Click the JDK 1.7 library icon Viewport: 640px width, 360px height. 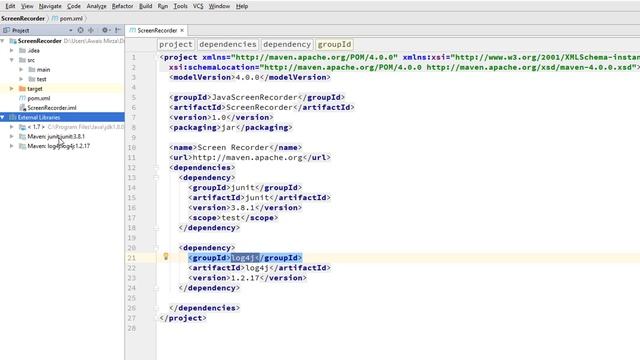(22, 127)
